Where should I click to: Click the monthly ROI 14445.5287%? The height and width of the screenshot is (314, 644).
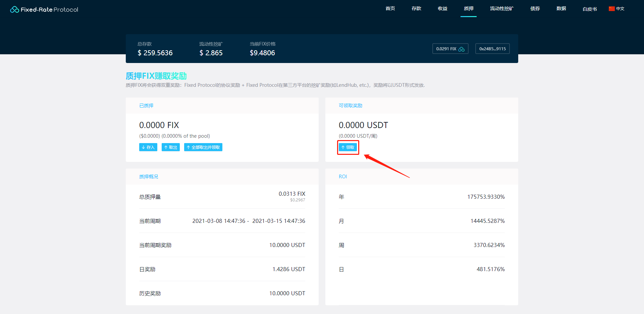[487, 221]
